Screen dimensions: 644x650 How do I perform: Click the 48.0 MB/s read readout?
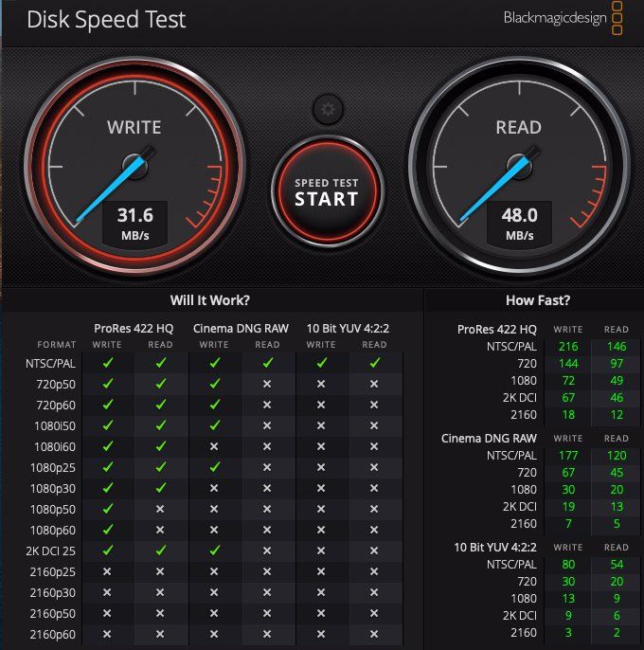click(x=519, y=224)
